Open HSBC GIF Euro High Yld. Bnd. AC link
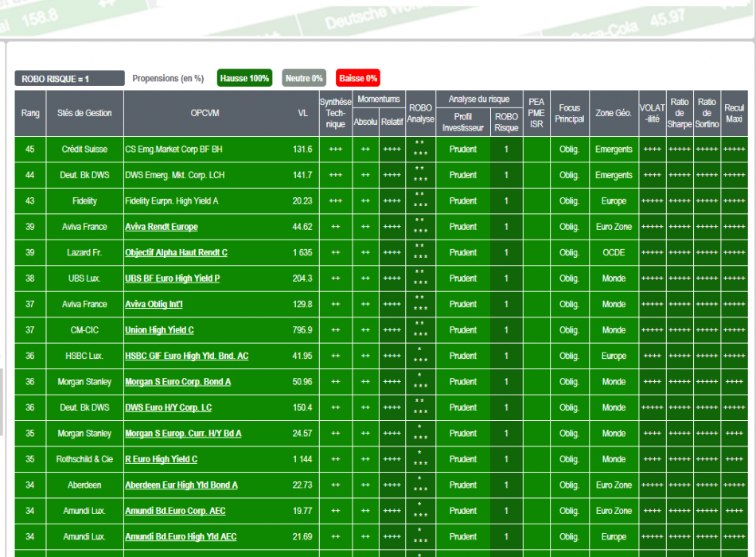This screenshot has height=557, width=756. (186, 356)
